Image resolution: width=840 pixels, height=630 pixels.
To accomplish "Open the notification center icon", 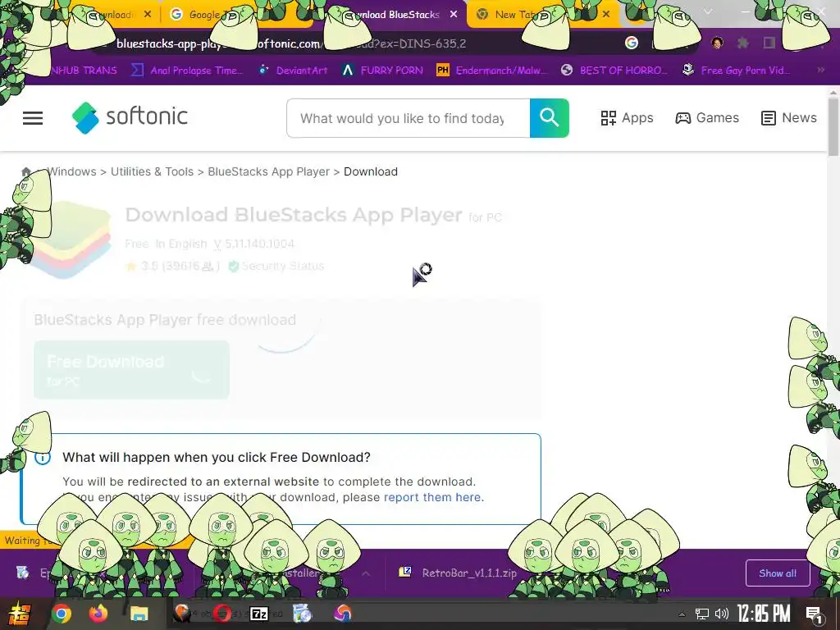I will [x=814, y=614].
